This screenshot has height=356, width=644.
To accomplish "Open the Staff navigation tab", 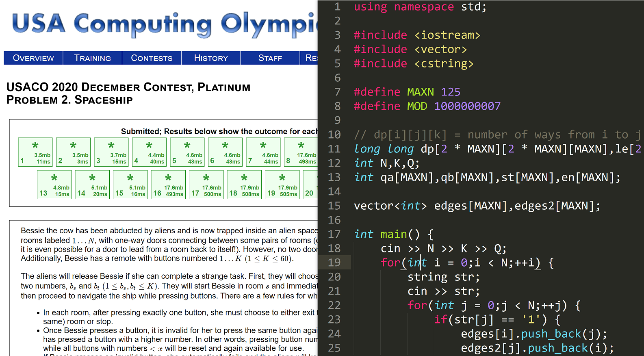I will click(270, 58).
